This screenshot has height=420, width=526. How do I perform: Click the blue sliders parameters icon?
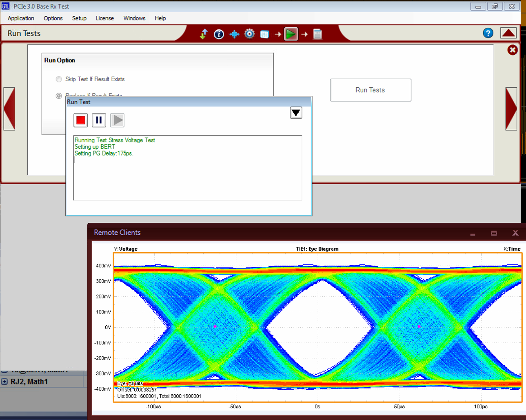[264, 34]
